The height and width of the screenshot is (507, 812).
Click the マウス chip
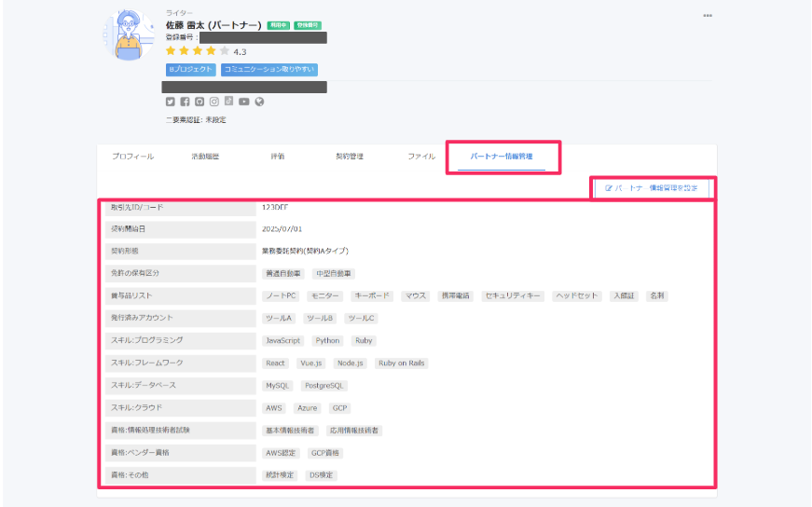click(x=415, y=295)
